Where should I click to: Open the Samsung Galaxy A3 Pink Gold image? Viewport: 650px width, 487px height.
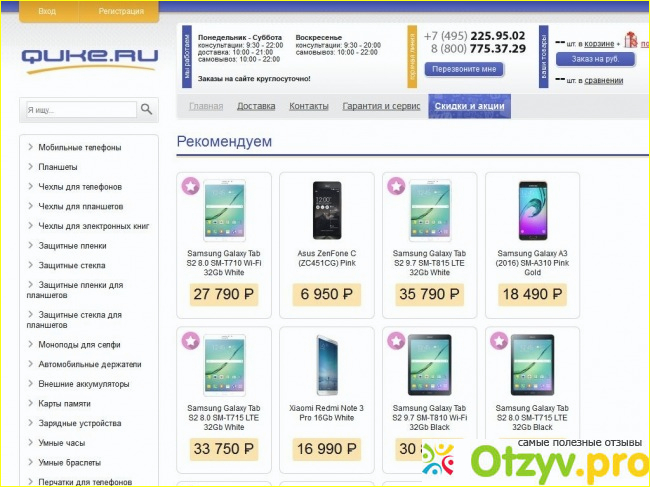click(x=533, y=210)
